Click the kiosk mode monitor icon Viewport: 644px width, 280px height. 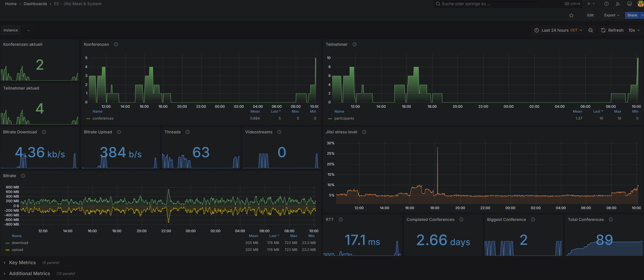[x=629, y=4]
